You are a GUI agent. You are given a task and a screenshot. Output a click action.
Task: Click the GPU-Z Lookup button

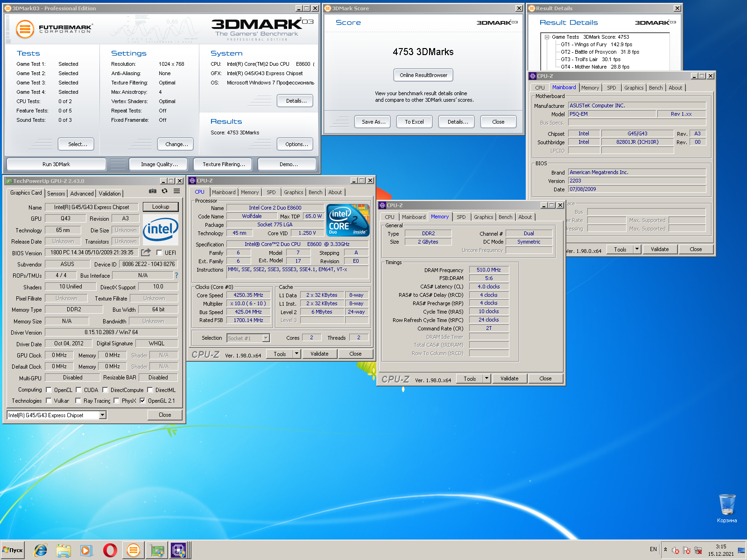click(x=161, y=207)
